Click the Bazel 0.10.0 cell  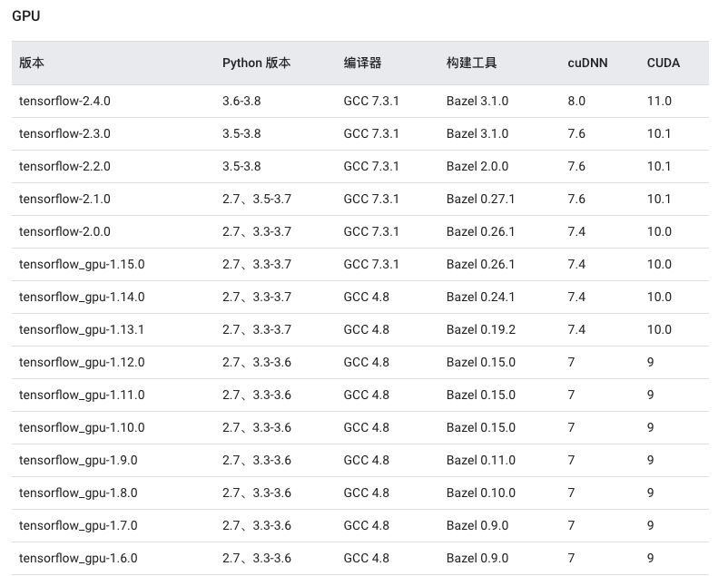tap(481, 493)
